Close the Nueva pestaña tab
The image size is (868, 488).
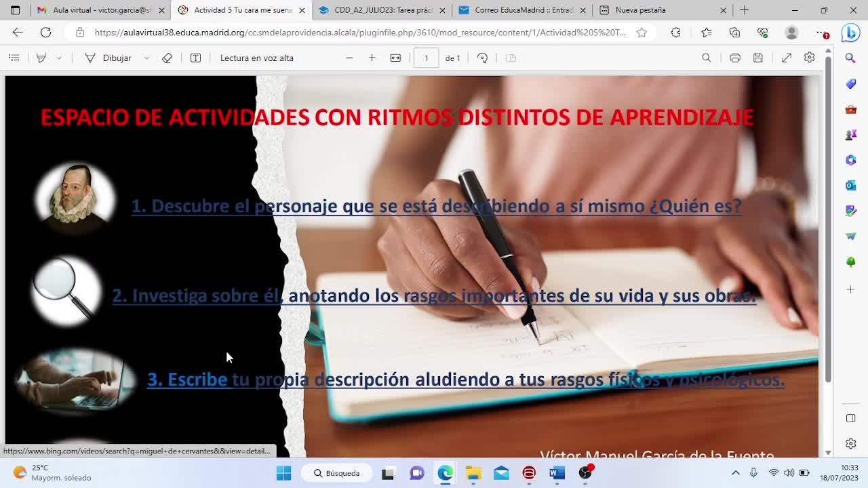click(723, 10)
